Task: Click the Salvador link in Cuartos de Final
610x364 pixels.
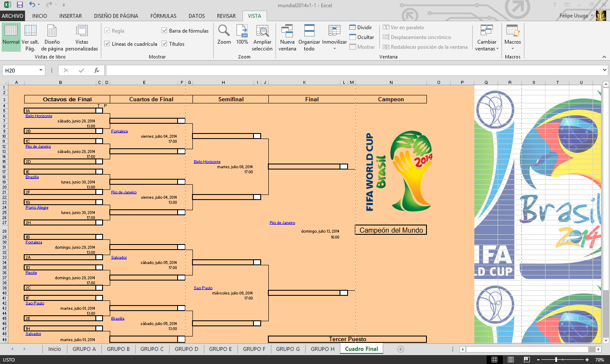Action: coord(119,257)
